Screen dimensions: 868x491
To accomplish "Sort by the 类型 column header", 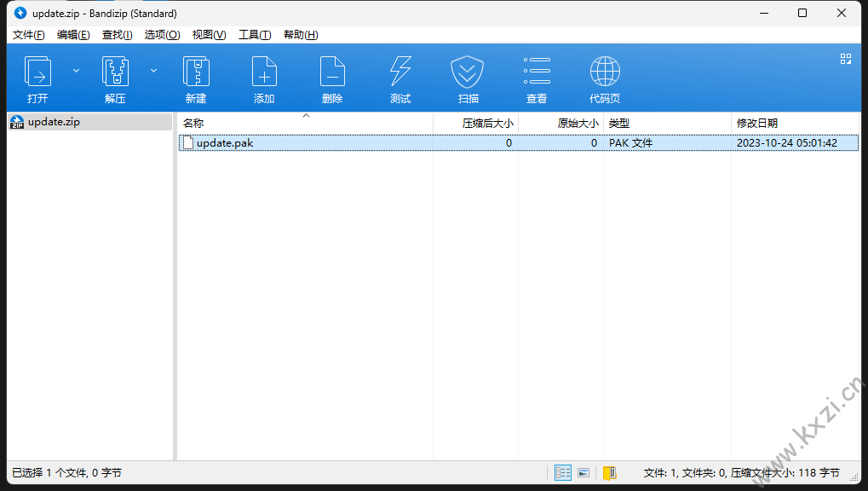I will coord(667,123).
